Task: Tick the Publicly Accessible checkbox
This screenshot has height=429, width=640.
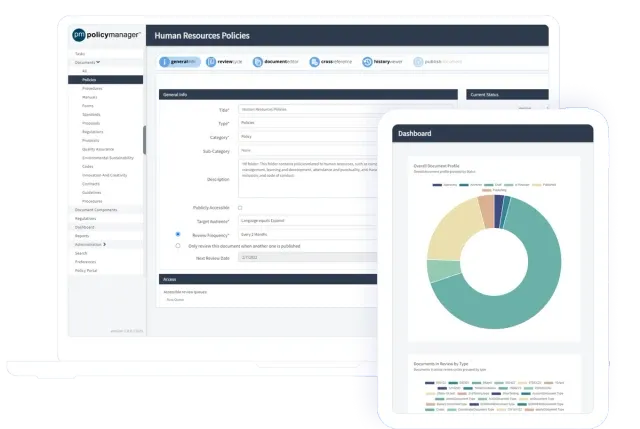Action: tap(240, 208)
